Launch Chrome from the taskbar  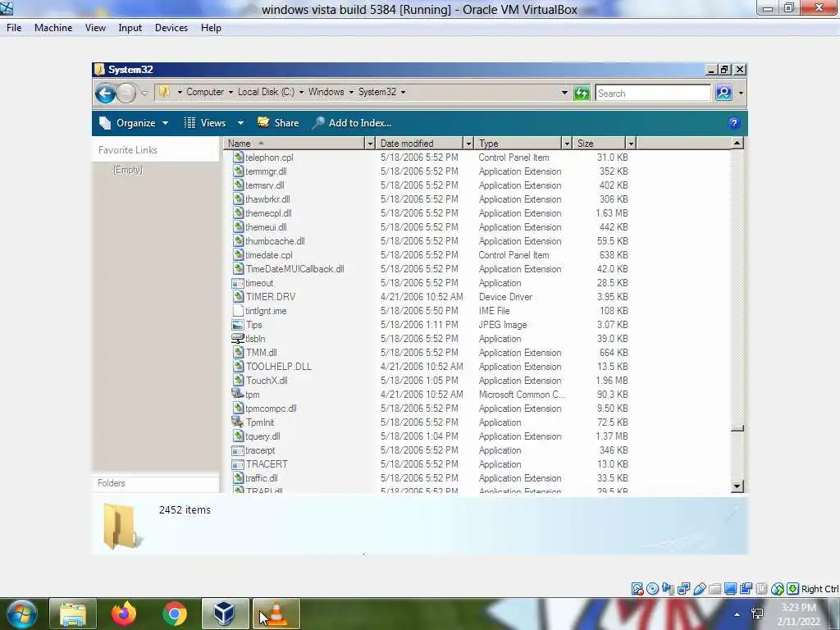click(x=174, y=614)
